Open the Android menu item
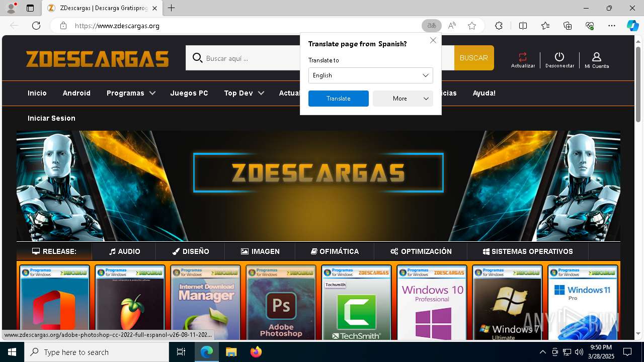This screenshot has width=644, height=362. [x=76, y=93]
